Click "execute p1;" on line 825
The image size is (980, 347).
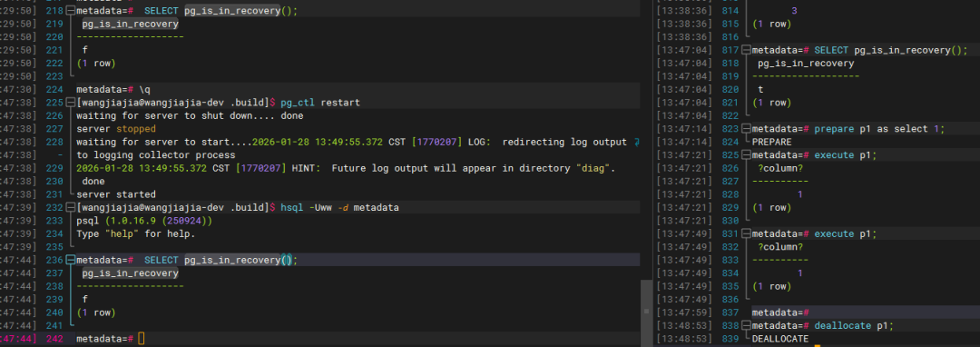click(x=846, y=155)
